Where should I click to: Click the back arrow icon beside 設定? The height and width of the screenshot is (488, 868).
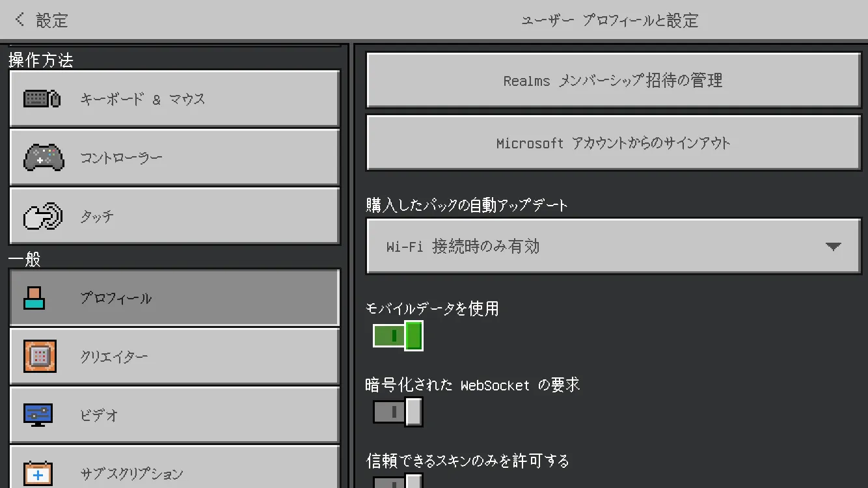(x=20, y=20)
